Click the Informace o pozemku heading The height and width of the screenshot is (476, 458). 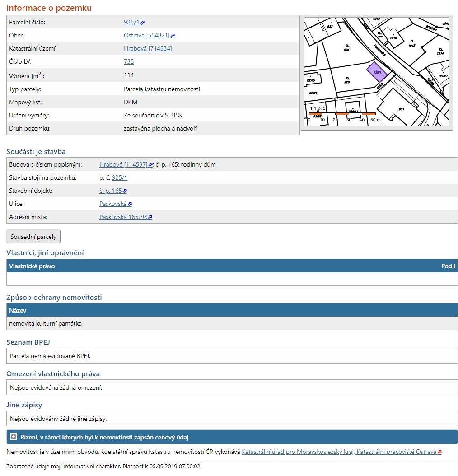coord(49,8)
